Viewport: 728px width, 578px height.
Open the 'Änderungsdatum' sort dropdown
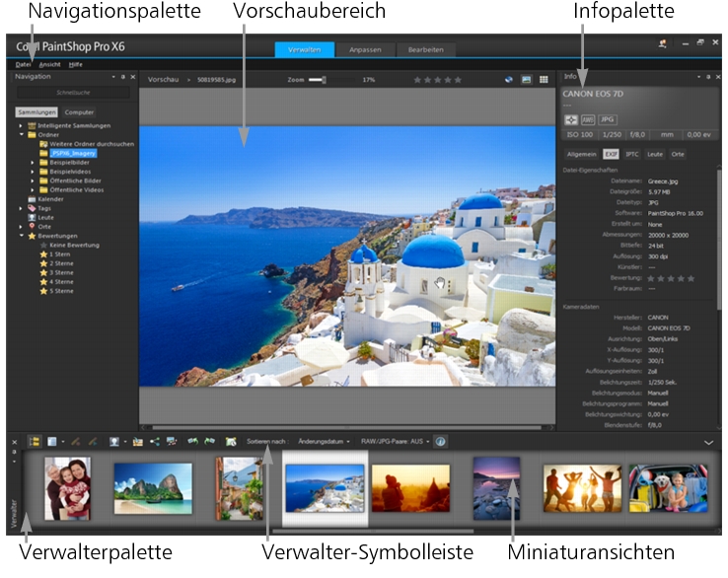tap(324, 442)
